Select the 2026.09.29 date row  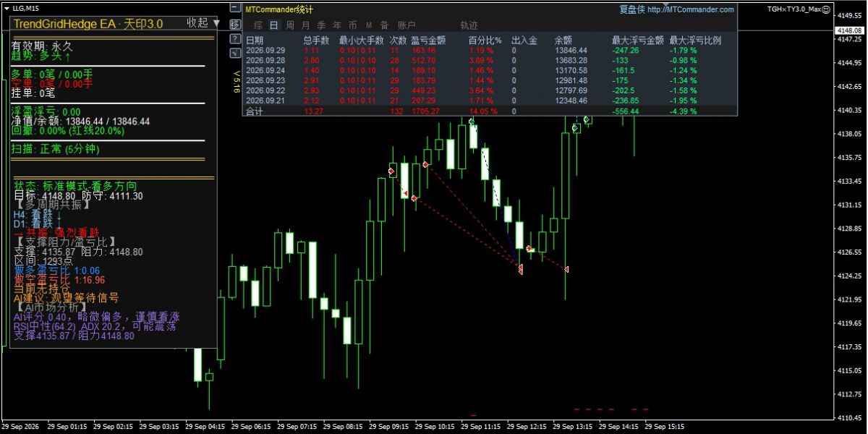pyautogui.click(x=490, y=51)
